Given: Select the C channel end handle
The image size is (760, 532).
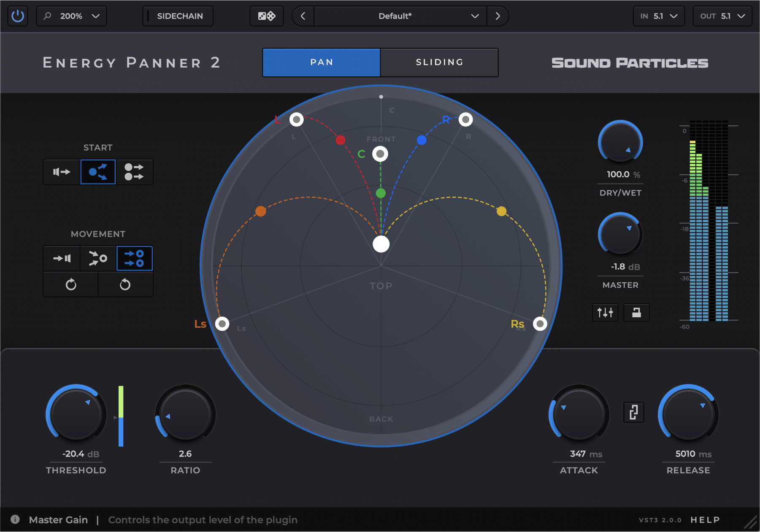Looking at the screenshot, I should (x=380, y=154).
